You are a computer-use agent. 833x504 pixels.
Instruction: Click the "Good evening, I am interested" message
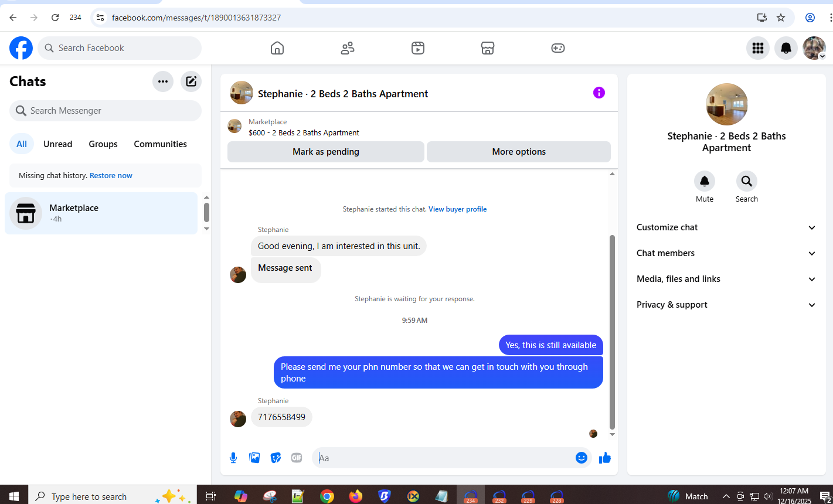click(339, 246)
